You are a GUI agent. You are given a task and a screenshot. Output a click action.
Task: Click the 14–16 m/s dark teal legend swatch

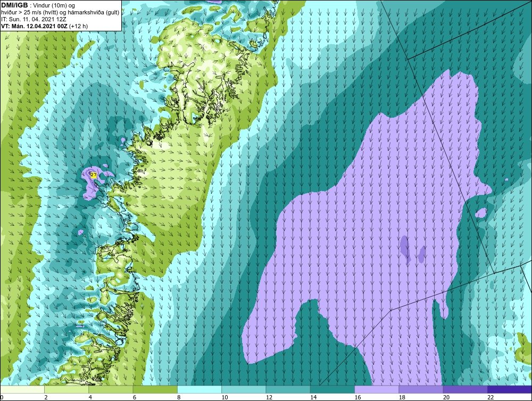[332, 389]
